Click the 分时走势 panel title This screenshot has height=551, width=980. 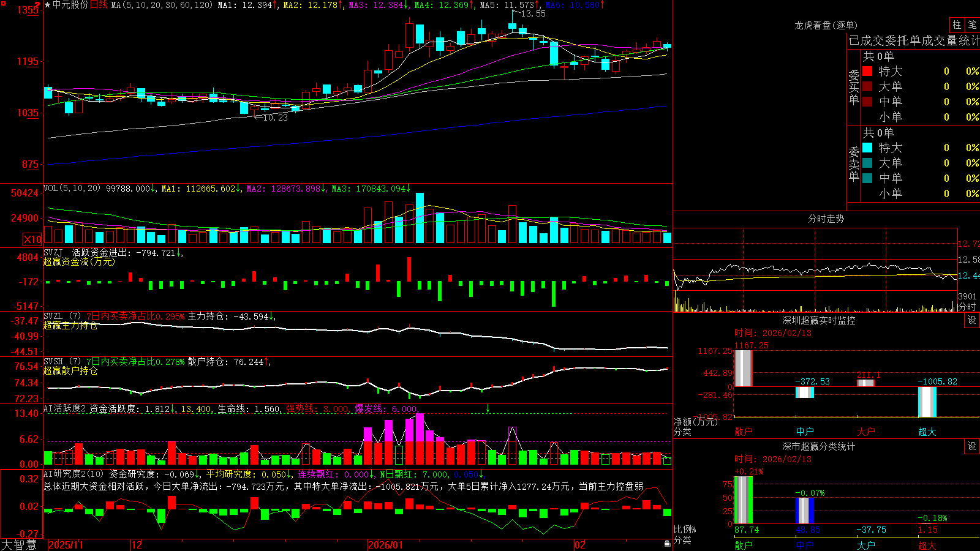tap(826, 219)
